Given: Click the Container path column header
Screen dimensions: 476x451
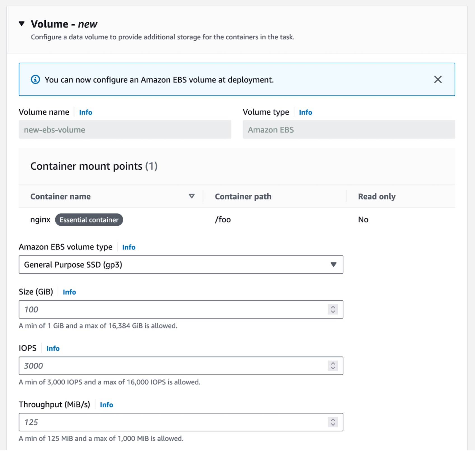Looking at the screenshot, I should pos(243,196).
